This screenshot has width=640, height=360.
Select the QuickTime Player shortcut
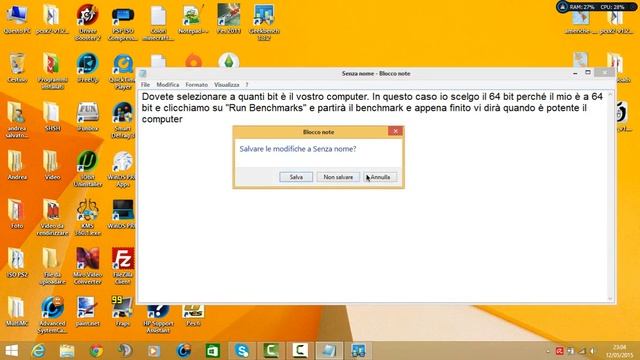[x=122, y=72]
